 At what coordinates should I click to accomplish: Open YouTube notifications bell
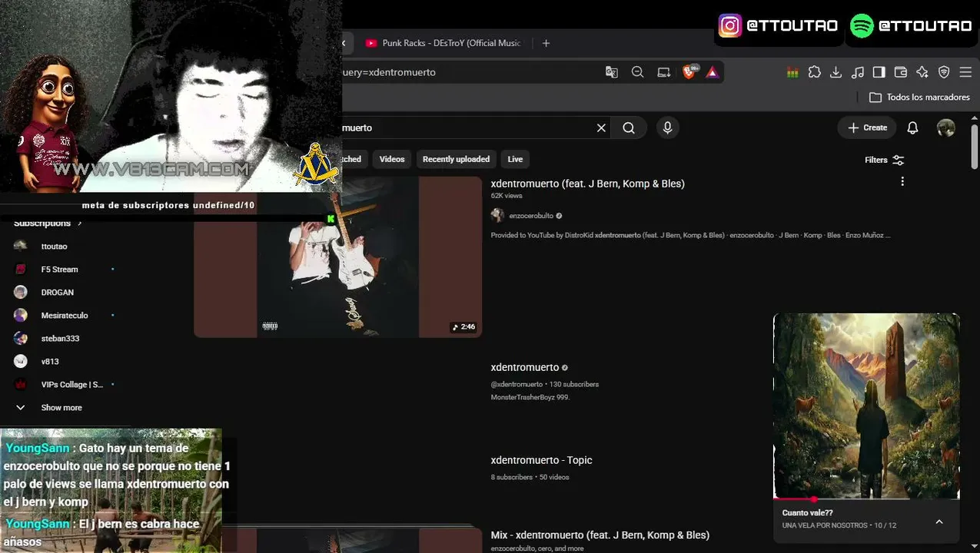tap(912, 128)
